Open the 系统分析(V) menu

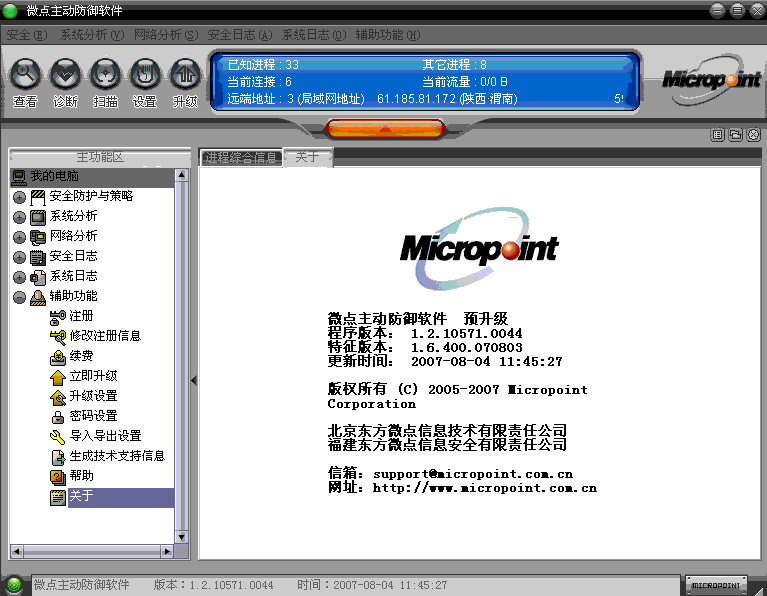point(92,35)
